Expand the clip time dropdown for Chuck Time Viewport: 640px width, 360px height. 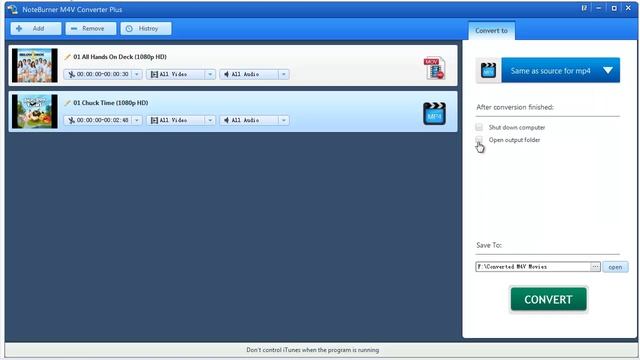click(137, 120)
